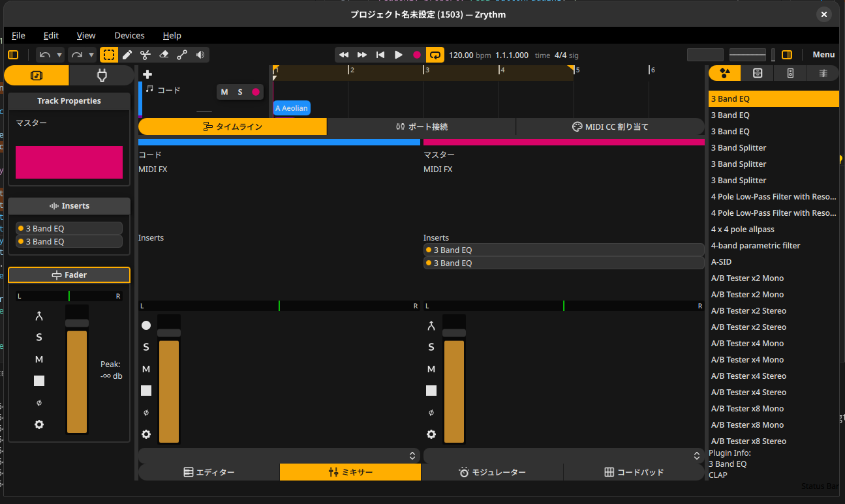Switch to the ポート接続 tab
This screenshot has width=845, height=504.
422,126
